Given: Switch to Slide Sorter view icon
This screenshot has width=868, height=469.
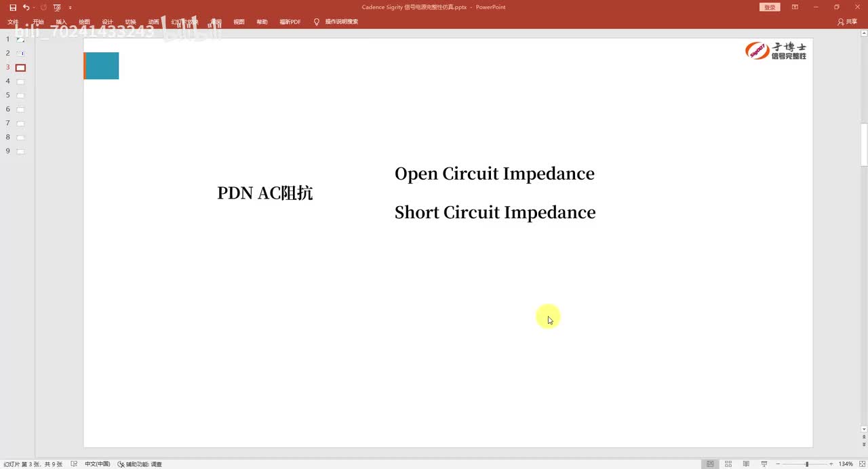Looking at the screenshot, I should coord(728,464).
